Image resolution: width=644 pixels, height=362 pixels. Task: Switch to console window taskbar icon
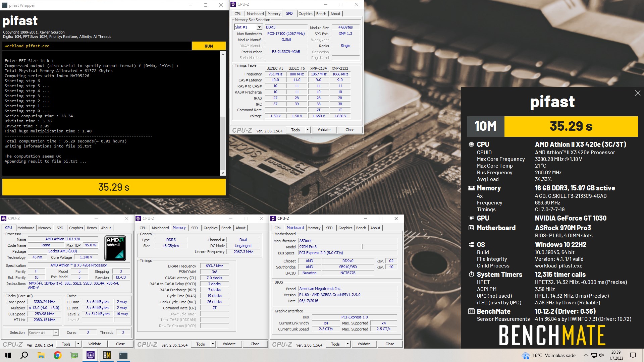(123, 355)
